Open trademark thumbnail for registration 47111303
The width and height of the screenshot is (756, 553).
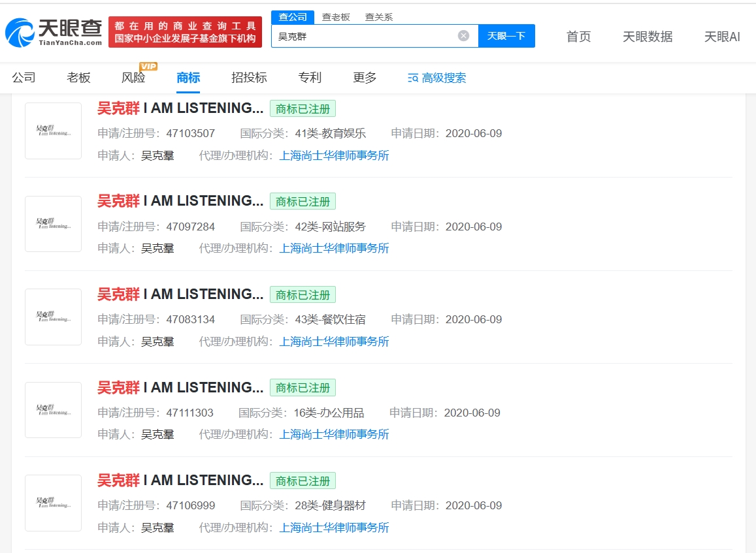point(53,410)
